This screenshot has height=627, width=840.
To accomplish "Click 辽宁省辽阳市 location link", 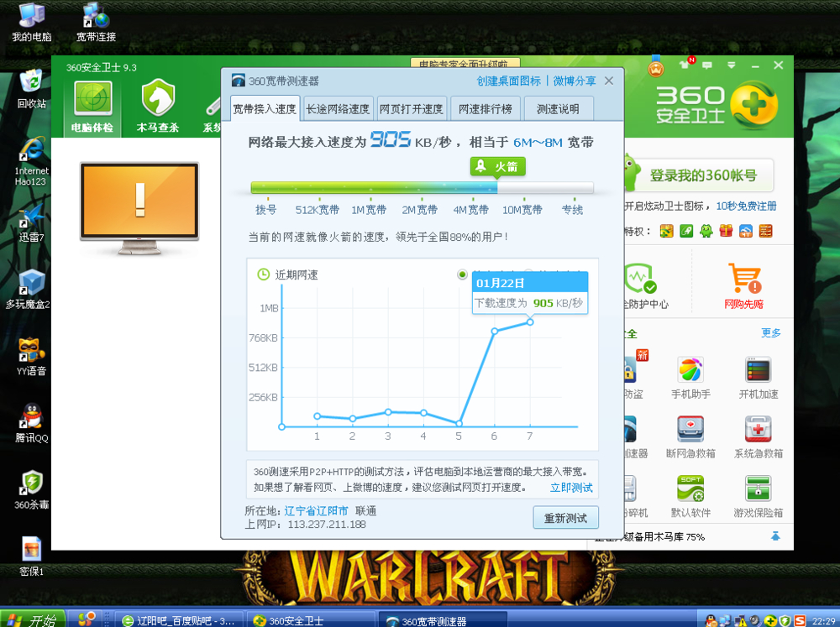I will (x=316, y=511).
